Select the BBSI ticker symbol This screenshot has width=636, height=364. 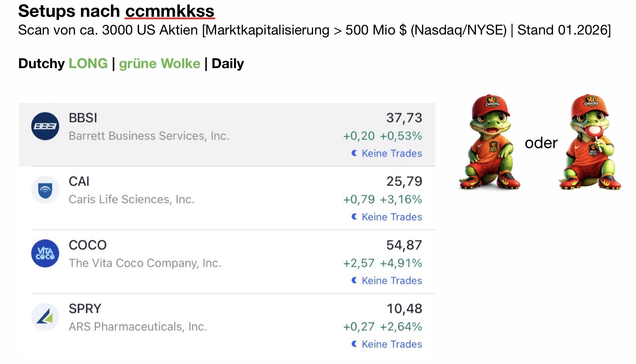tap(83, 118)
